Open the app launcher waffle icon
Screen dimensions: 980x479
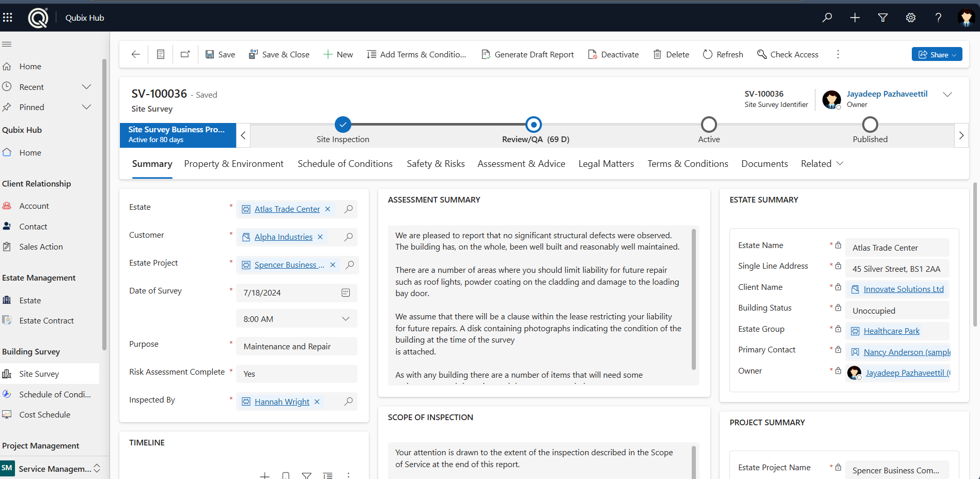(x=8, y=17)
